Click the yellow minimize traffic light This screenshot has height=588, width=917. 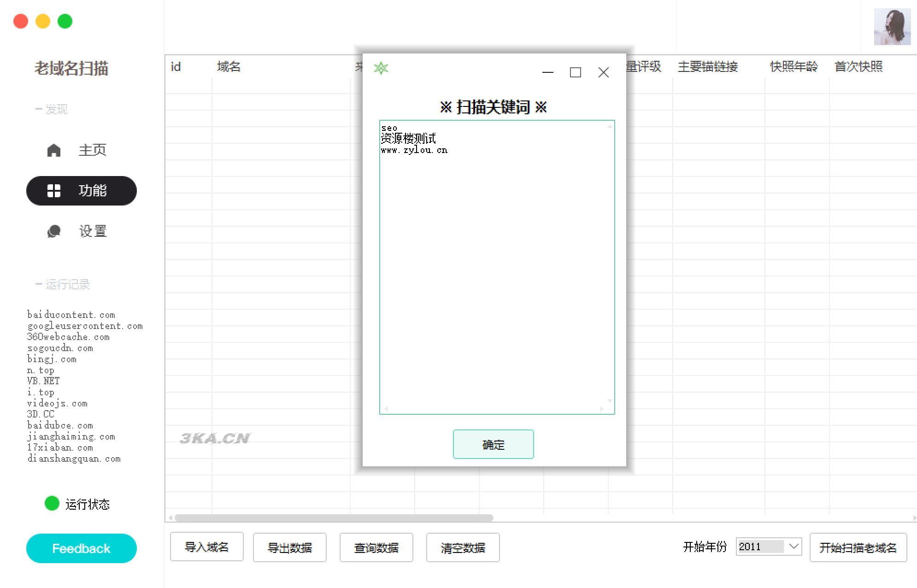43,21
